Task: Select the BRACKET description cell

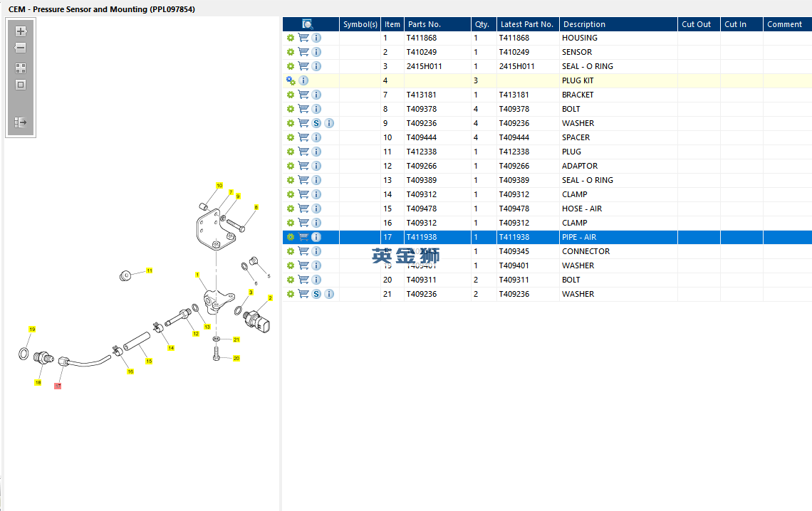Action: pos(618,95)
